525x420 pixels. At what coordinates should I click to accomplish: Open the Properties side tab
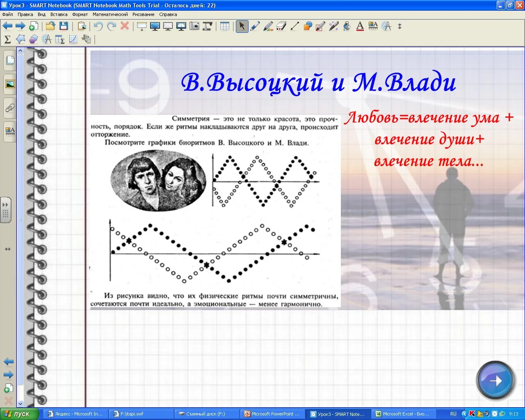10,132
